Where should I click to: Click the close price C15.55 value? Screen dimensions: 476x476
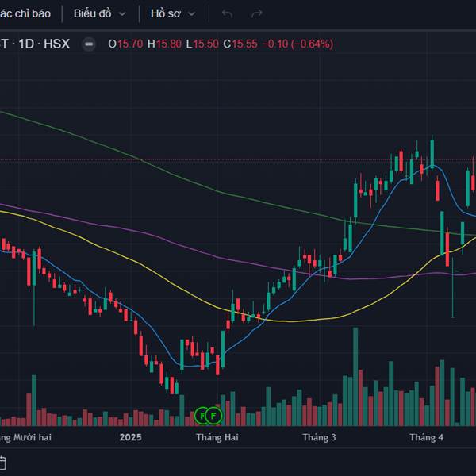click(240, 44)
